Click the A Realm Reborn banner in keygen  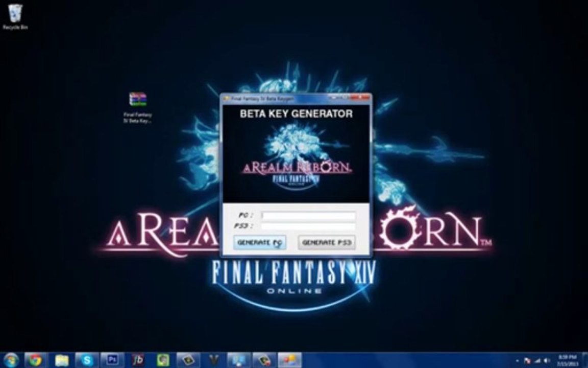tap(296, 154)
